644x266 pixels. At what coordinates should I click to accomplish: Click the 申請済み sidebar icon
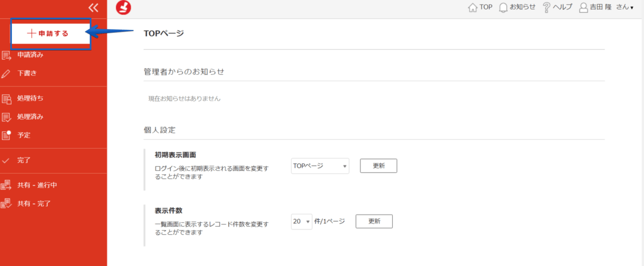pyautogui.click(x=6, y=55)
